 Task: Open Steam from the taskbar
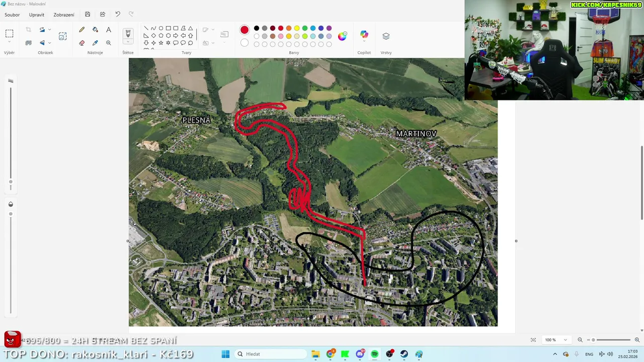(404, 354)
